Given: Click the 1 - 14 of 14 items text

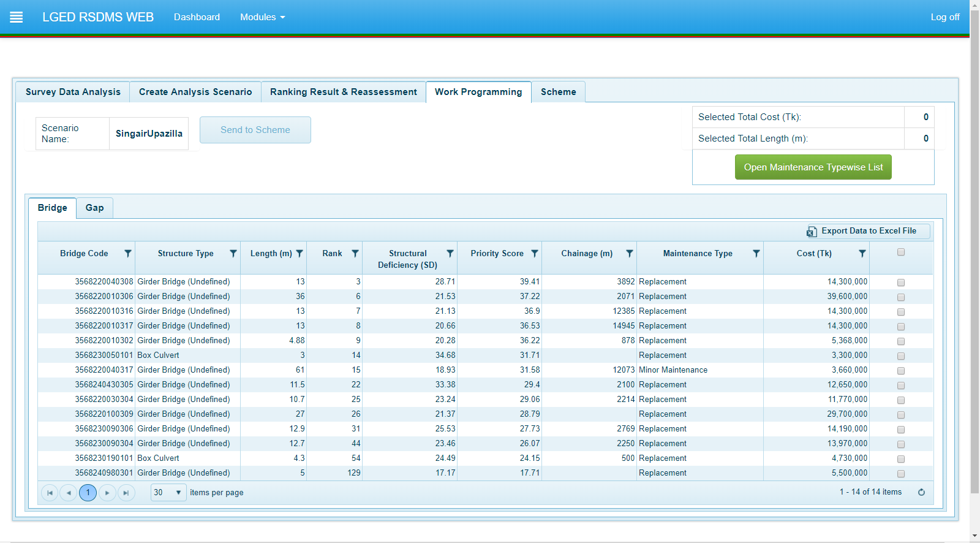Looking at the screenshot, I should (x=870, y=492).
